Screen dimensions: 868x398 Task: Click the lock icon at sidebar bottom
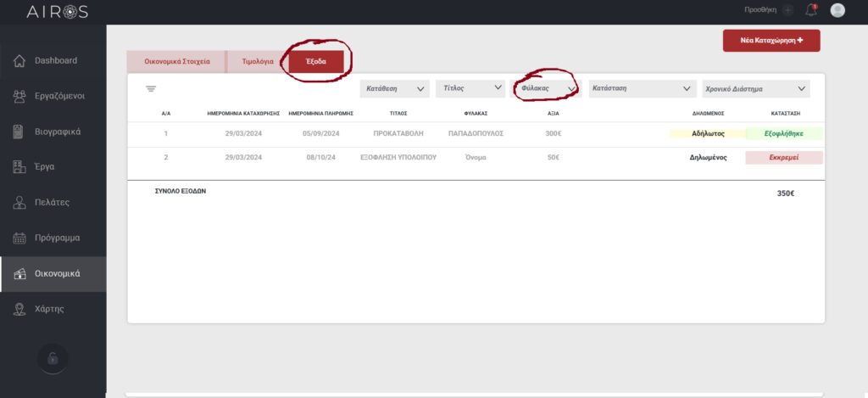click(x=53, y=358)
